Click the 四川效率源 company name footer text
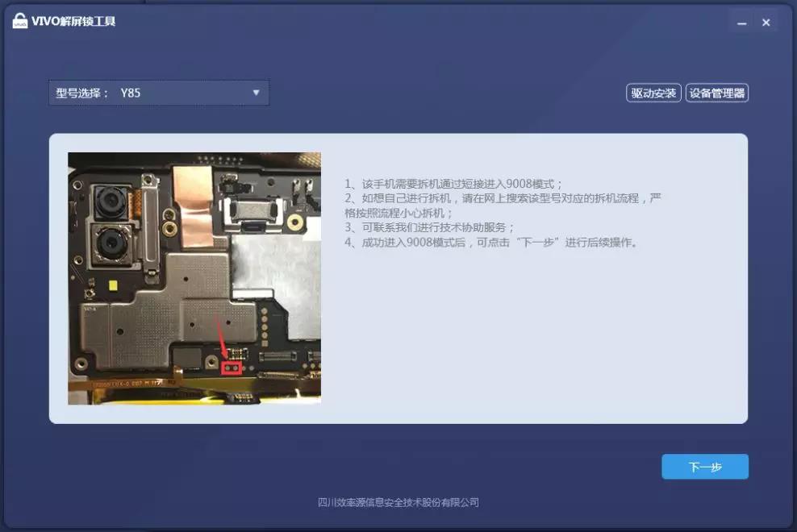Image resolution: width=797 pixels, height=532 pixels. point(398,501)
